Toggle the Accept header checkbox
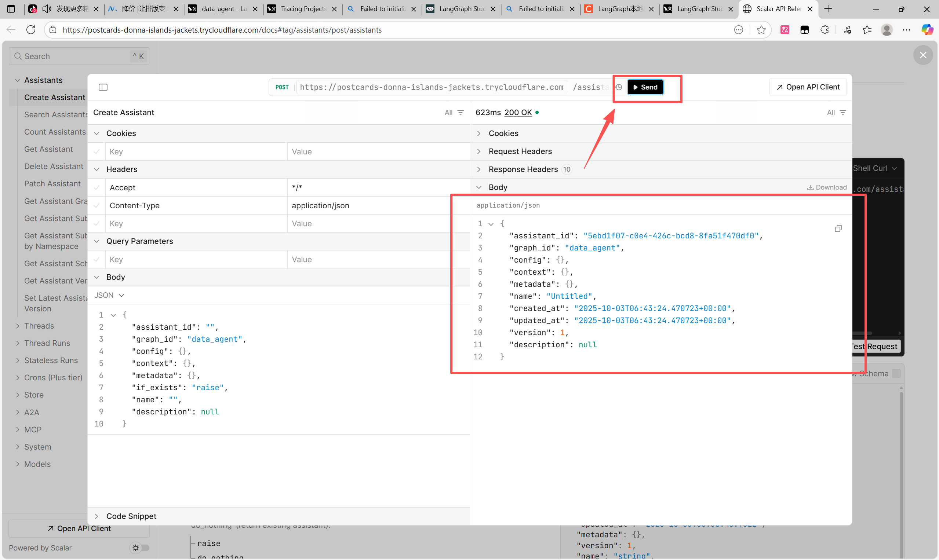This screenshot has height=560, width=939. click(x=97, y=187)
